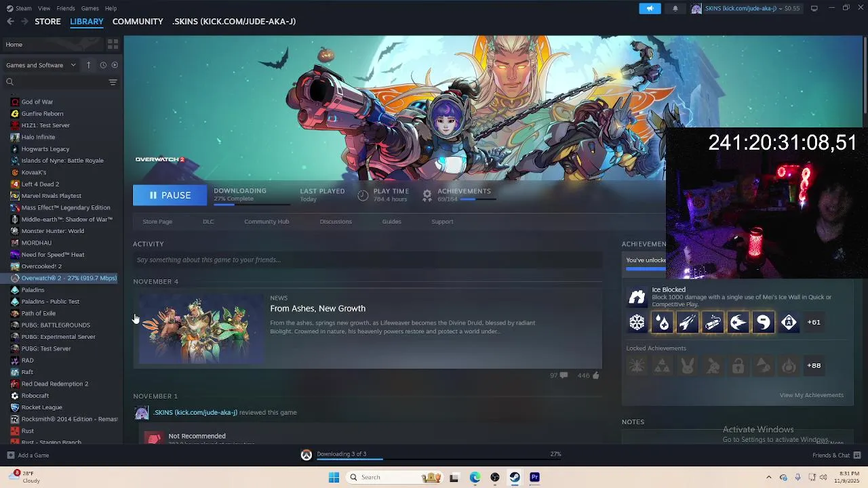868x488 pixels.
Task: Open the Friends menu
Action: [x=66, y=8]
